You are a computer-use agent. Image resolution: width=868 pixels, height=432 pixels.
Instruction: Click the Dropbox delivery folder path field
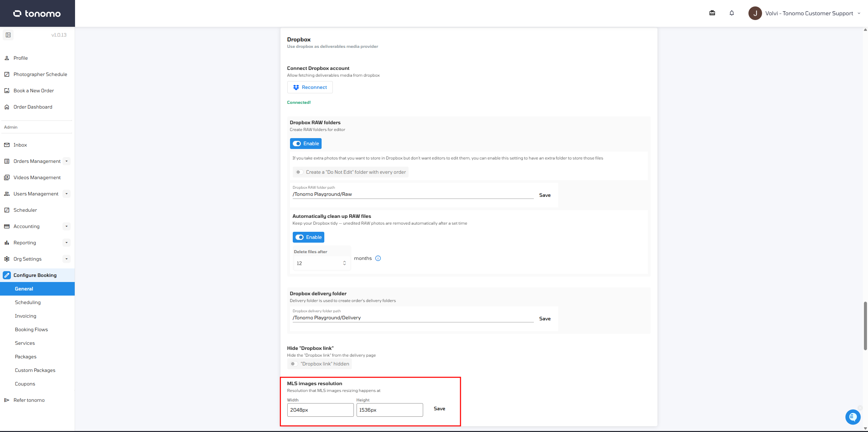[413, 318]
